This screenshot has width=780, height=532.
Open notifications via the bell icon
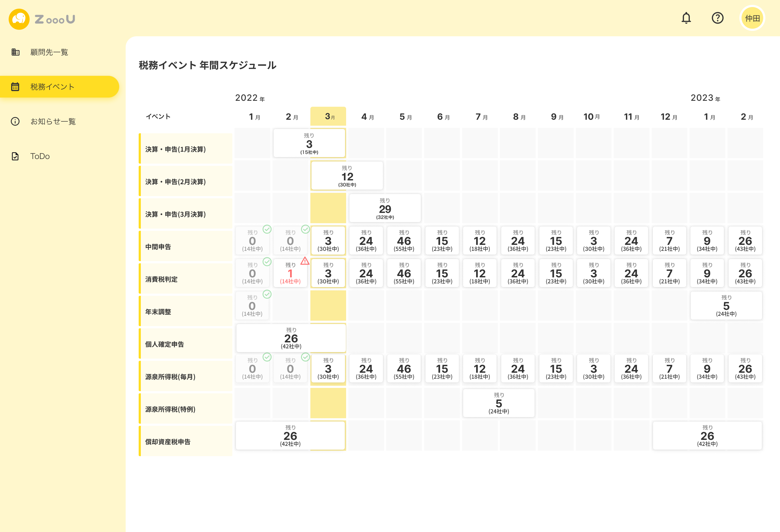tap(686, 18)
